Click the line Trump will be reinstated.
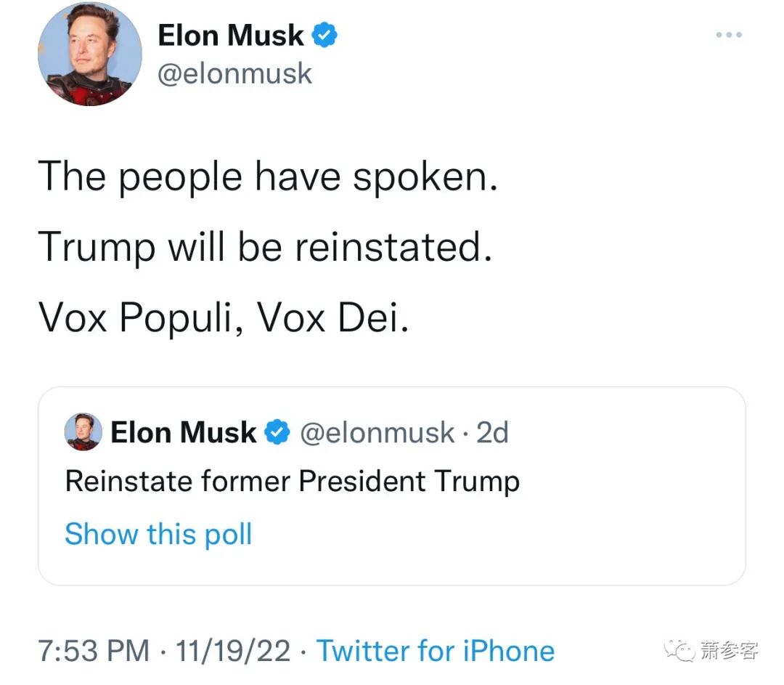This screenshot has height=685, width=784. pos(266,247)
